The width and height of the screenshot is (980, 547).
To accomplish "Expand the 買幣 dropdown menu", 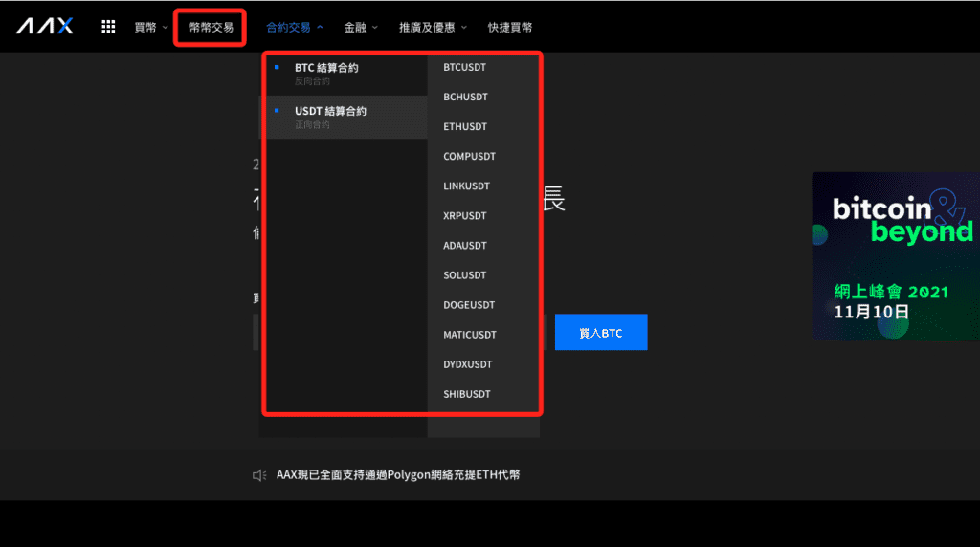I will pyautogui.click(x=150, y=28).
